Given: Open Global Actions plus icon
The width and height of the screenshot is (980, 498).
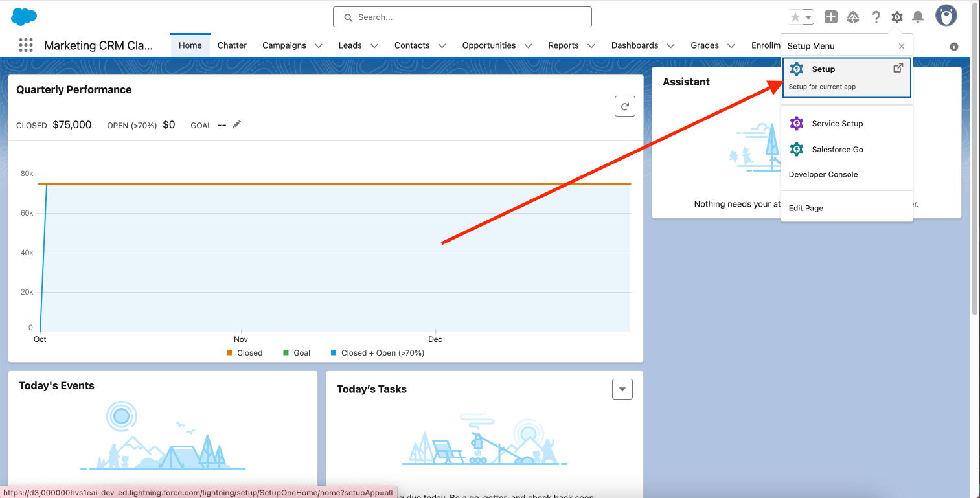Looking at the screenshot, I should pyautogui.click(x=831, y=17).
